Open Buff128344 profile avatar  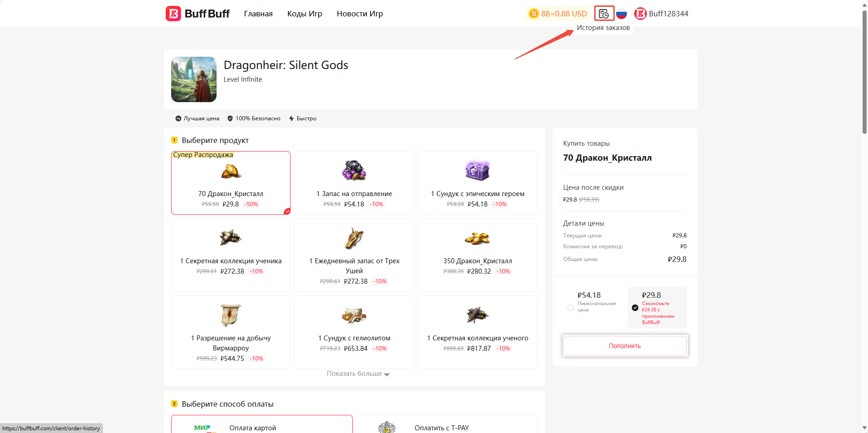click(640, 14)
